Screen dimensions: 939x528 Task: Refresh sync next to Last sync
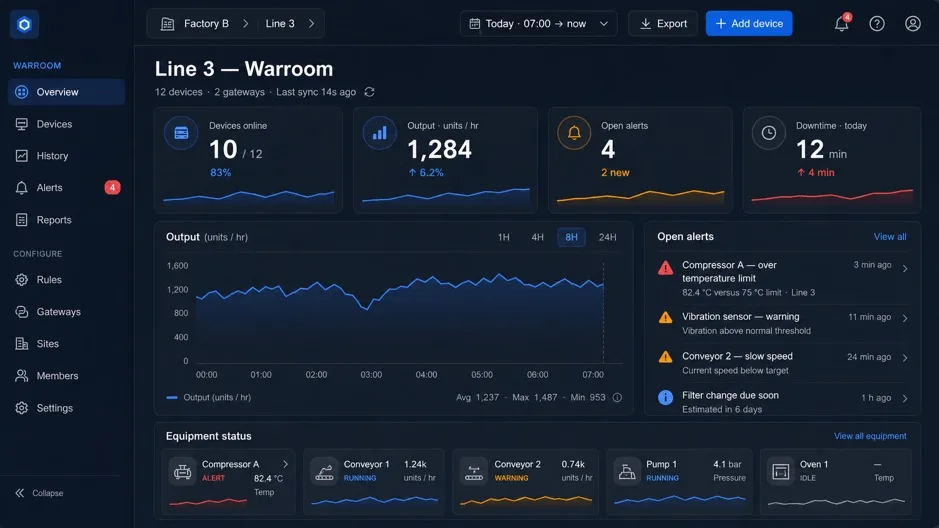pyautogui.click(x=369, y=92)
